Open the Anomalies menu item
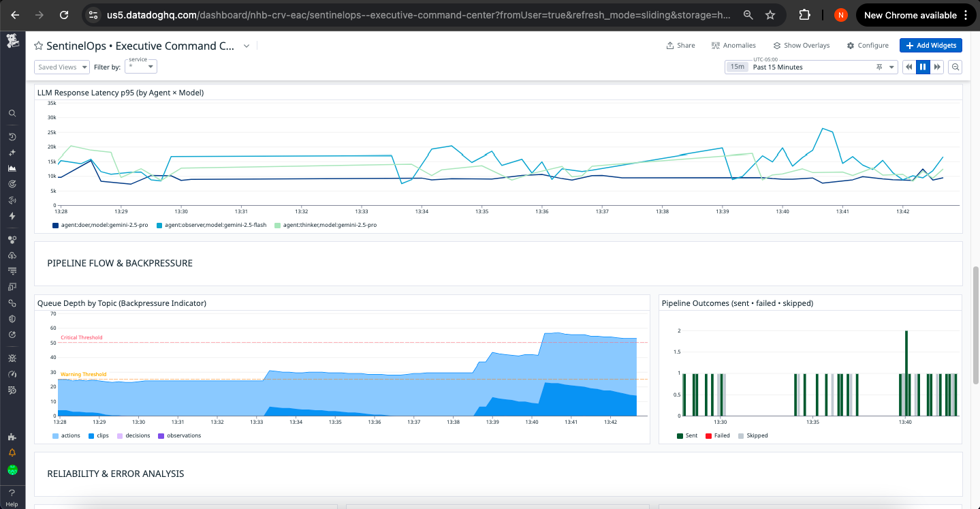Viewport: 980px width, 509px height. click(x=733, y=46)
